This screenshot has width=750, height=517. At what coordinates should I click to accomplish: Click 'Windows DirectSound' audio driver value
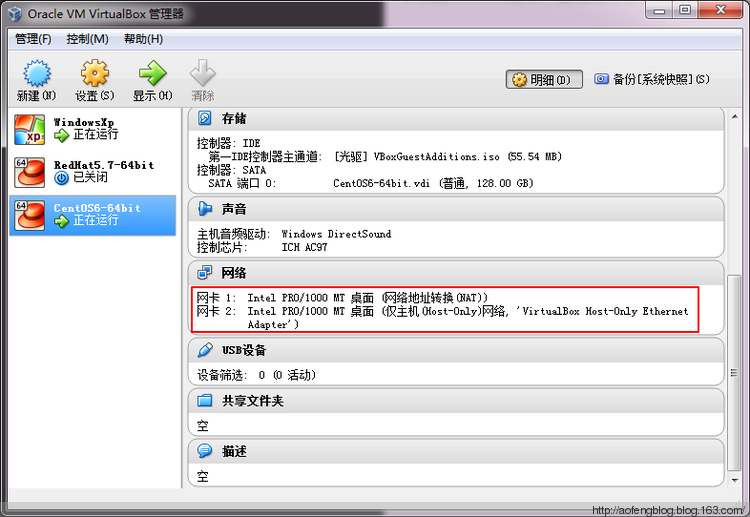click(336, 234)
